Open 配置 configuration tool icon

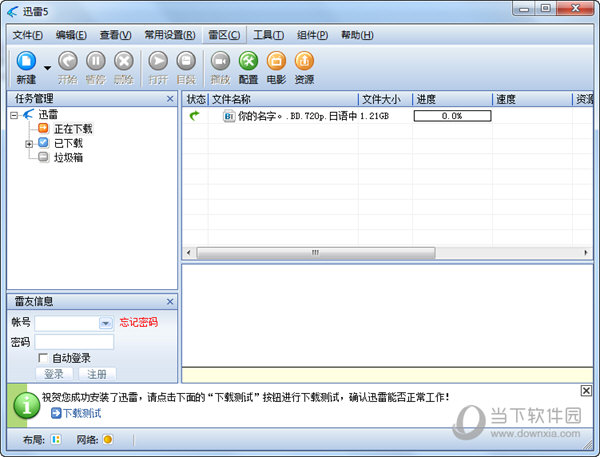click(x=248, y=61)
